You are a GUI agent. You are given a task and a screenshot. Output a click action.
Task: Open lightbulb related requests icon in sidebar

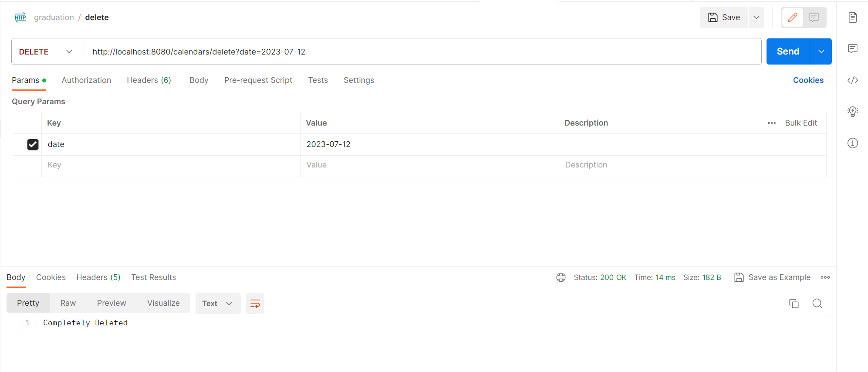(x=853, y=112)
